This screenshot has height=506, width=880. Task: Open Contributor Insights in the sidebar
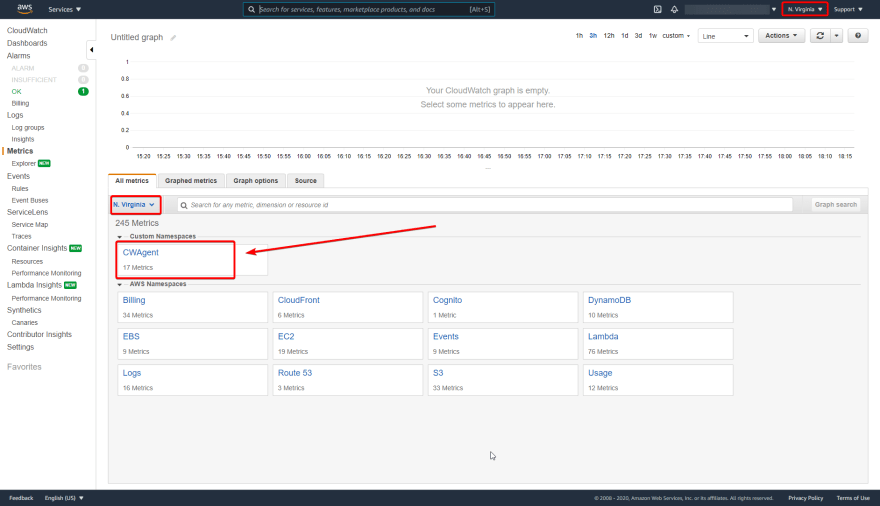click(39, 335)
